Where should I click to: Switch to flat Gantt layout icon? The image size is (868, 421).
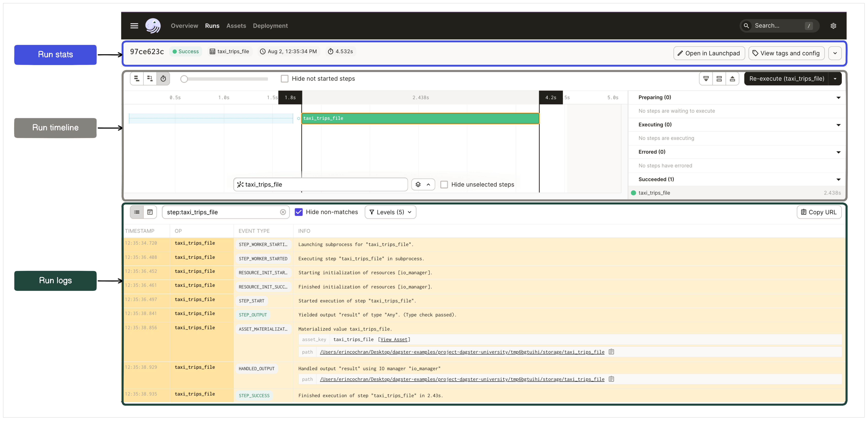pyautogui.click(x=137, y=79)
